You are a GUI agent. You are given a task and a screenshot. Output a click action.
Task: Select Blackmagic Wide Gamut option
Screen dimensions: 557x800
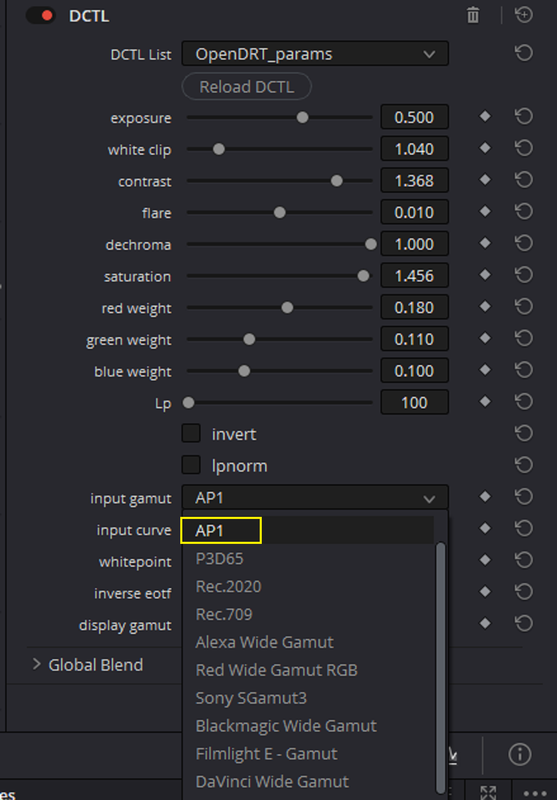[x=308, y=726]
